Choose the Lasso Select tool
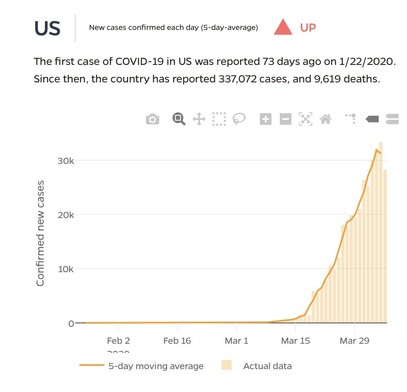The image size is (407, 392). click(239, 119)
